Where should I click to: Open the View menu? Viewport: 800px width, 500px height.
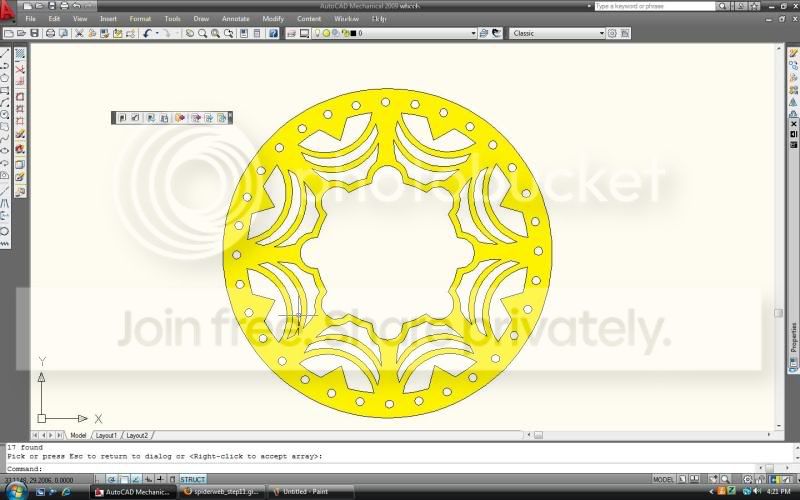(x=80, y=19)
